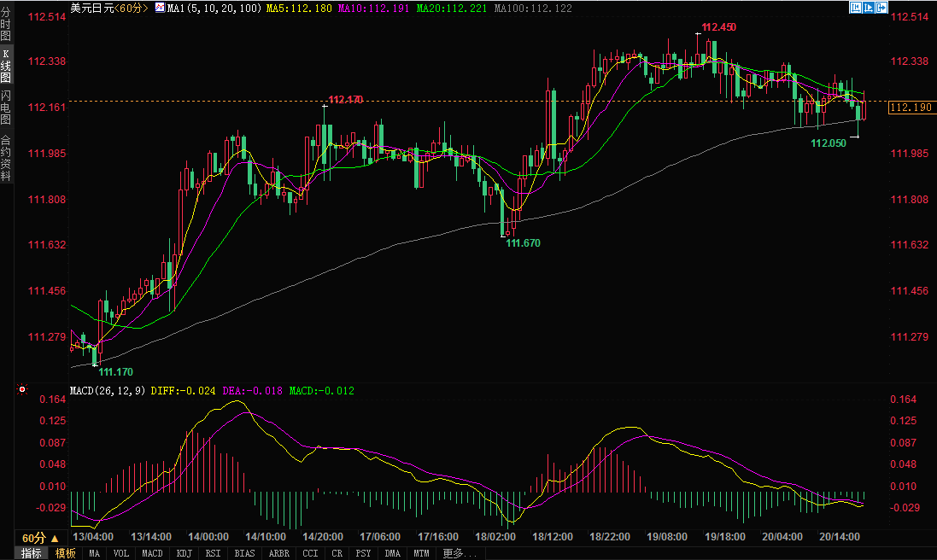
Task: Toggle the BIAS indicator
Action: 244,553
